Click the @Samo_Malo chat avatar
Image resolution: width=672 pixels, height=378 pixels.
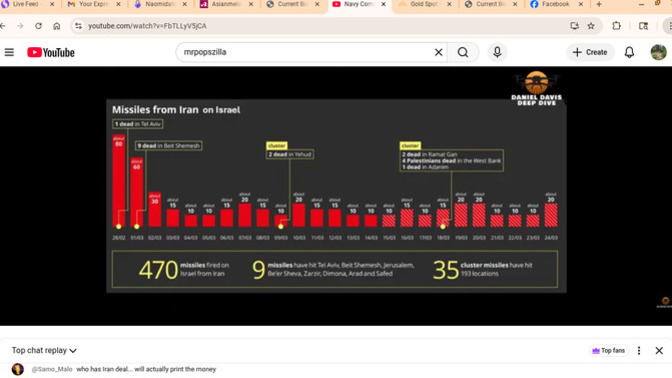tap(18, 369)
